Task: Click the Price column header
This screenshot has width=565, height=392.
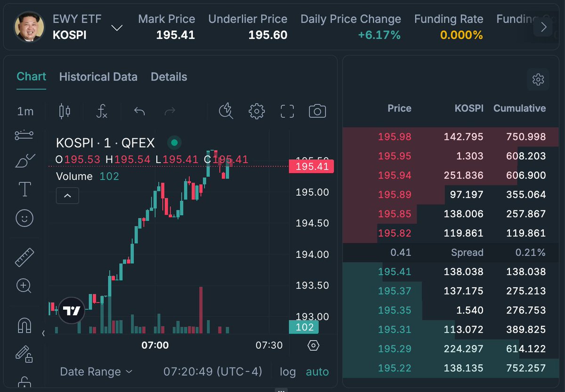Action: 399,108
